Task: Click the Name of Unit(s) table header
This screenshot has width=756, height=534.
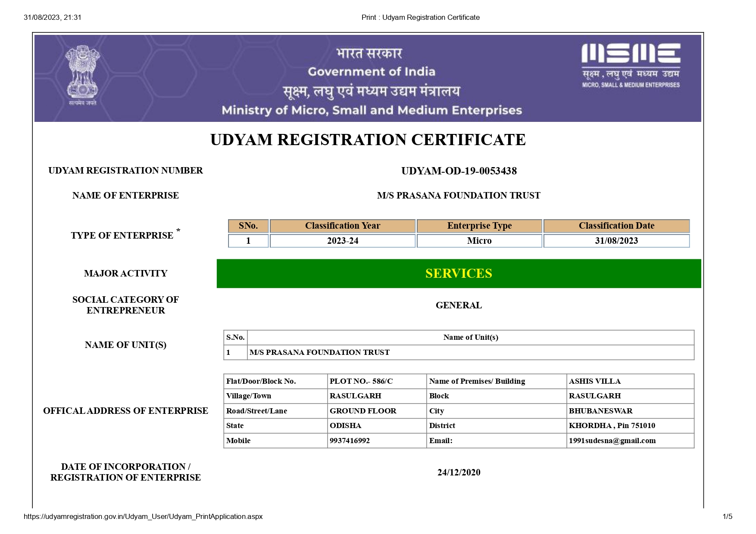Action: click(x=471, y=338)
